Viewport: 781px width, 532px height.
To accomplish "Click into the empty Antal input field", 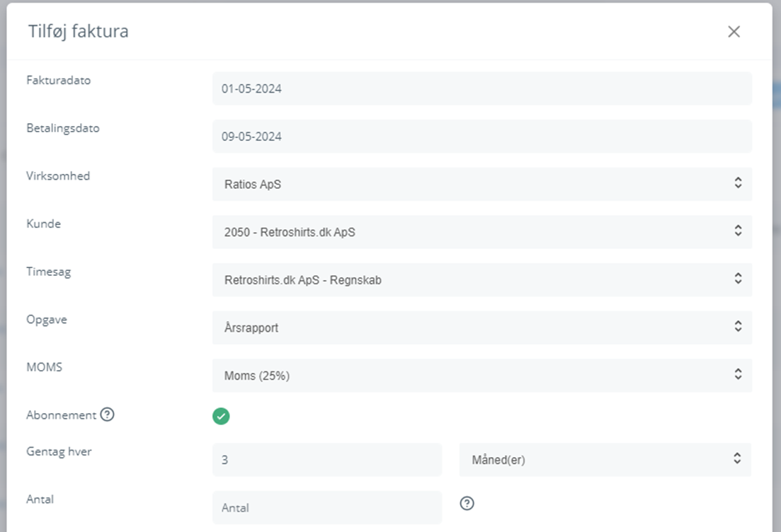I will [x=326, y=508].
